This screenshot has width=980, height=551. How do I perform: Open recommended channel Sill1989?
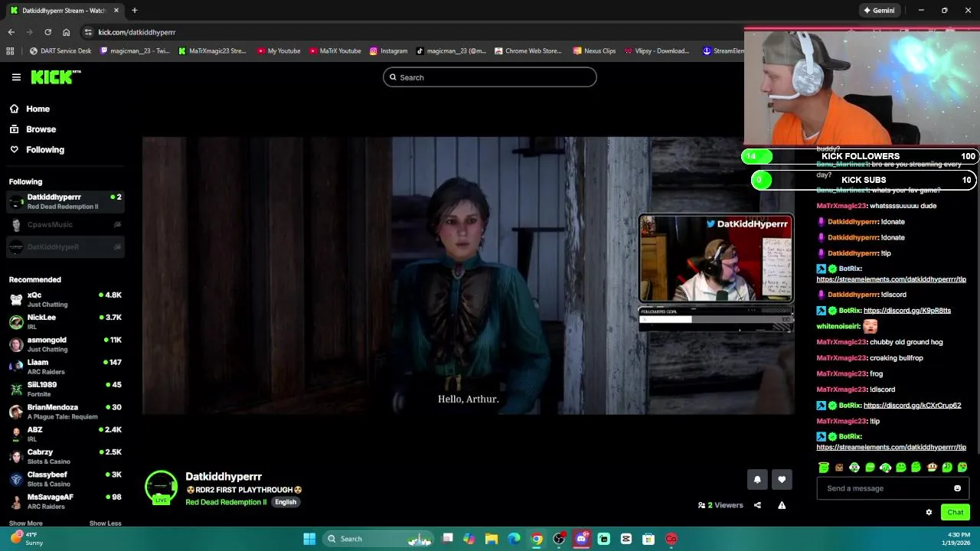point(65,389)
